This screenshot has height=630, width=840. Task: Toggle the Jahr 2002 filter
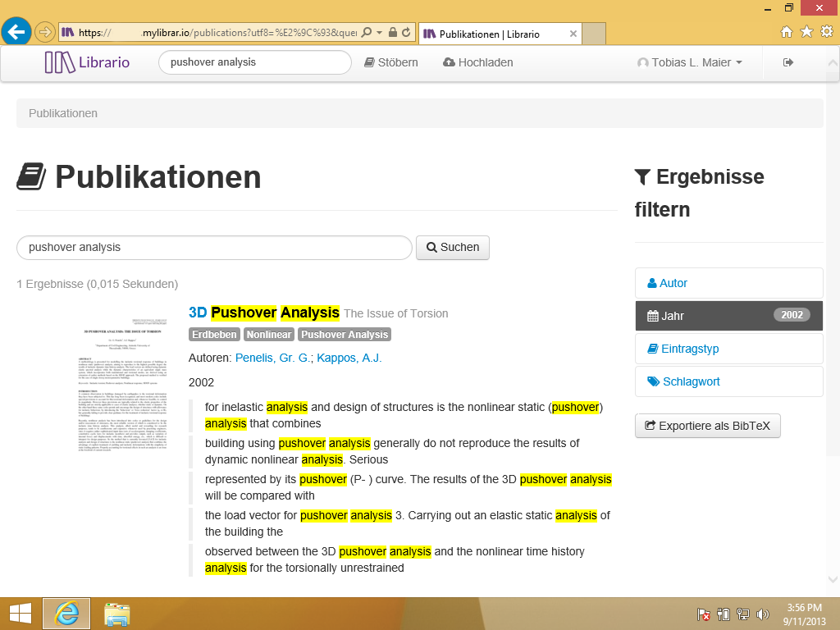click(x=728, y=316)
